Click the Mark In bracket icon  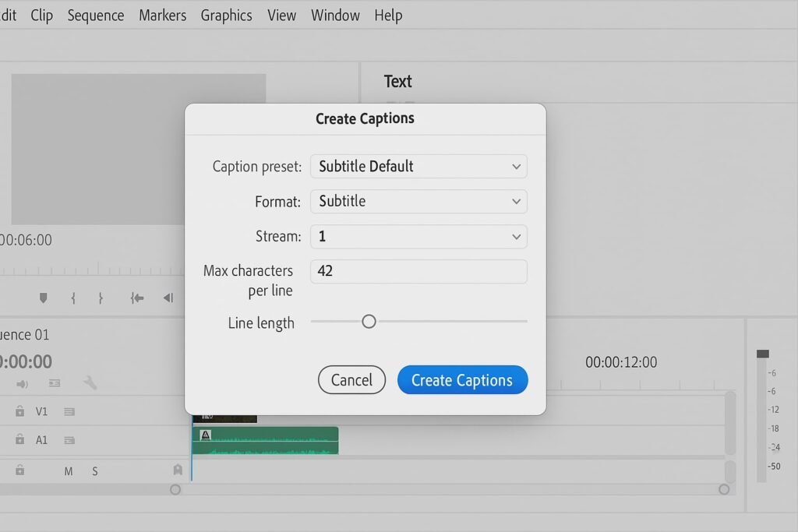coord(73,298)
